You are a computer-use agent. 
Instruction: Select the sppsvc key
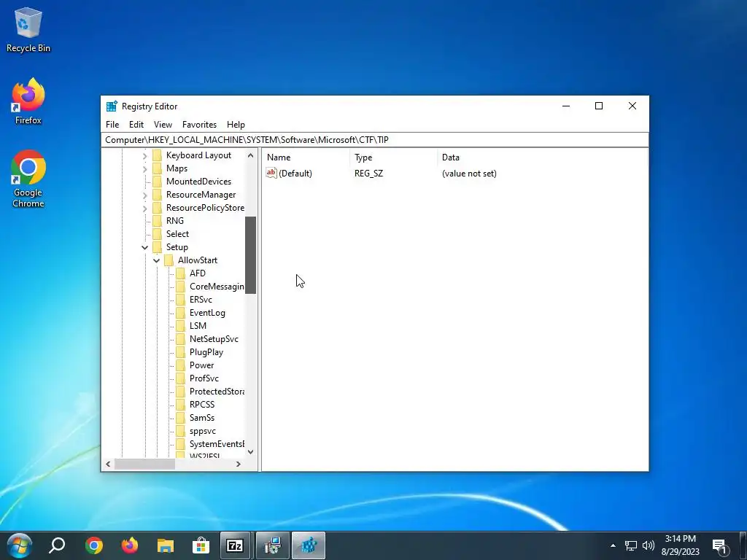[203, 431]
